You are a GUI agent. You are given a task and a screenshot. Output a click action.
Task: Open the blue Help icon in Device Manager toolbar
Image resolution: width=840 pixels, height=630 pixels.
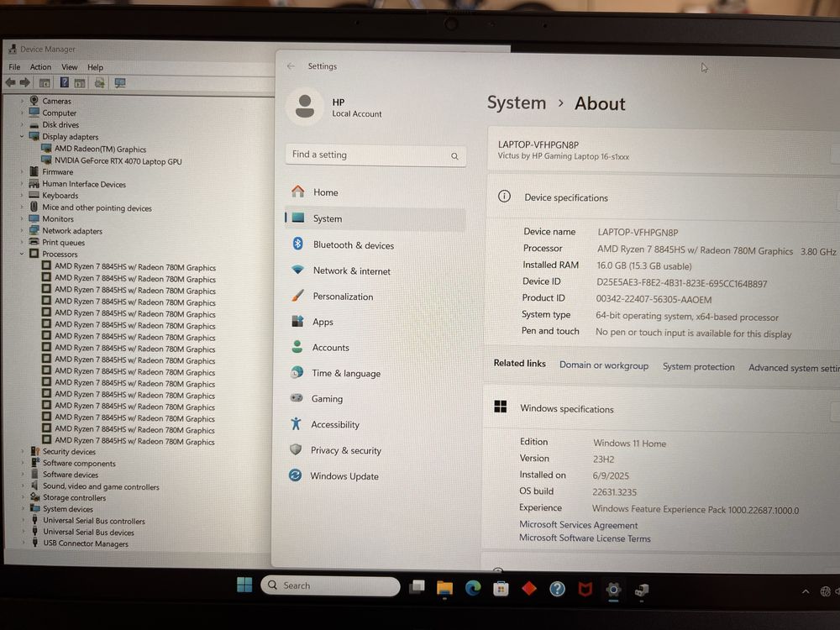coord(65,82)
